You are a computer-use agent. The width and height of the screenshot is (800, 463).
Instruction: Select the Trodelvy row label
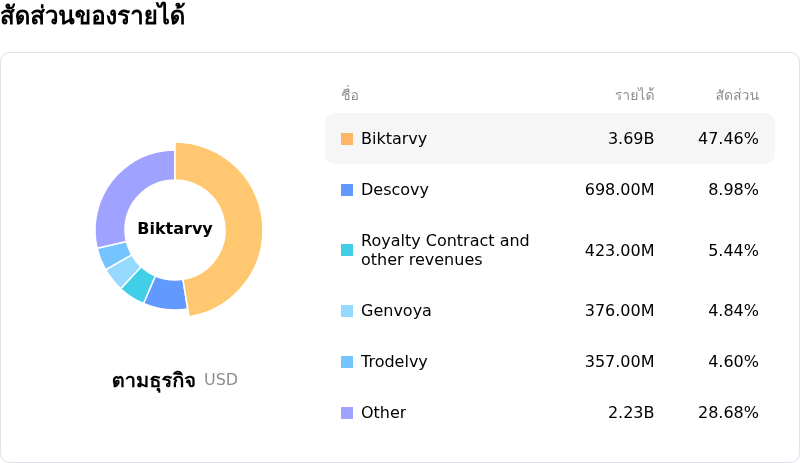(x=396, y=362)
